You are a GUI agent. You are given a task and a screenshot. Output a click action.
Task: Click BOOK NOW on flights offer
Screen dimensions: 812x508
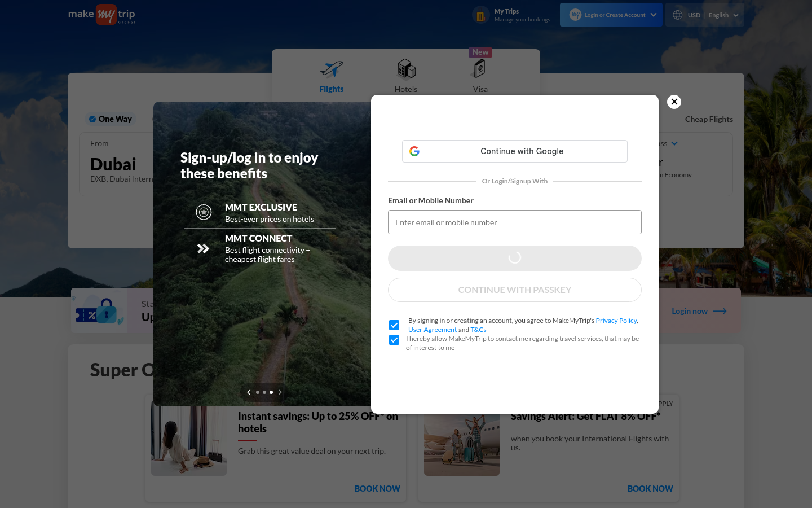point(650,489)
